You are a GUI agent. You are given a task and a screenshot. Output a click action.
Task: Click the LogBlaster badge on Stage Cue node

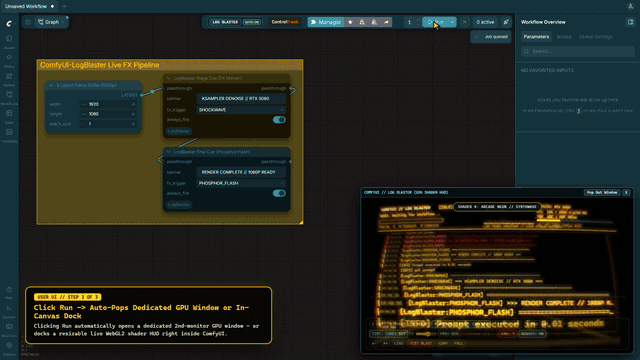pyautogui.click(x=178, y=131)
